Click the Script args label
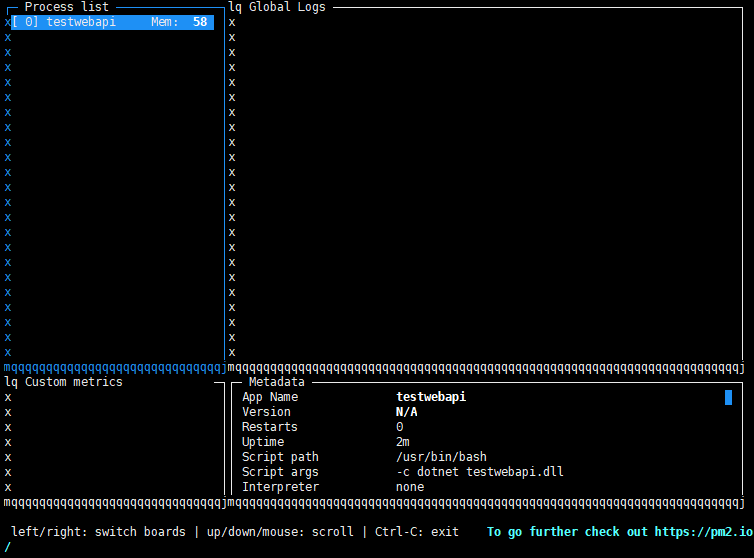 280,471
